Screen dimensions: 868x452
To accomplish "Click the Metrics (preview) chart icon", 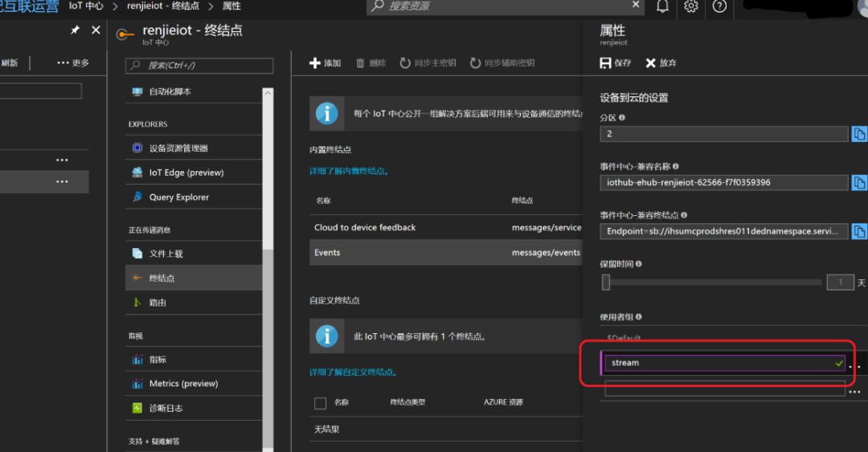I will (137, 384).
